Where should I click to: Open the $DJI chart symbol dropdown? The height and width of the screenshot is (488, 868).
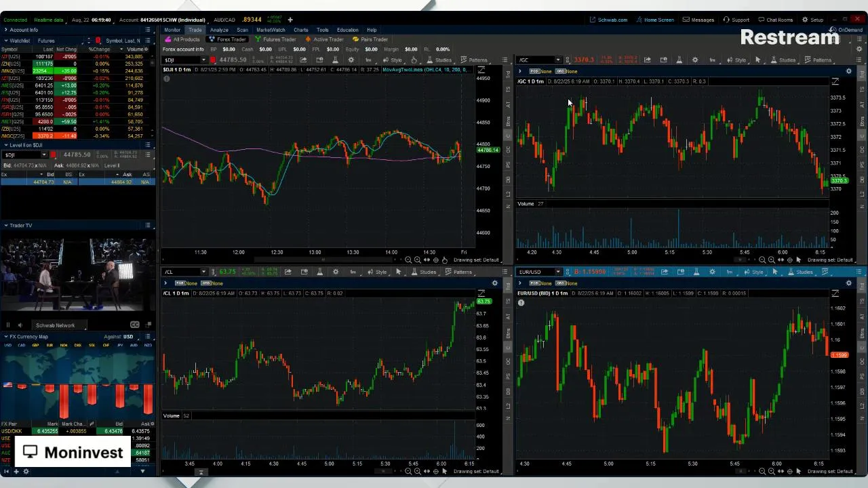click(203, 60)
